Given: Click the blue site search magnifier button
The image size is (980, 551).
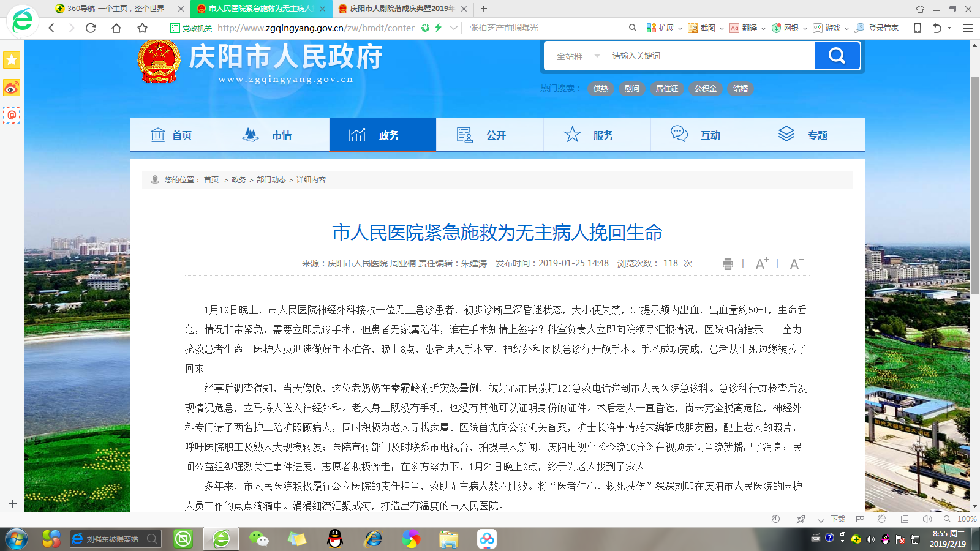Looking at the screenshot, I should coord(837,56).
